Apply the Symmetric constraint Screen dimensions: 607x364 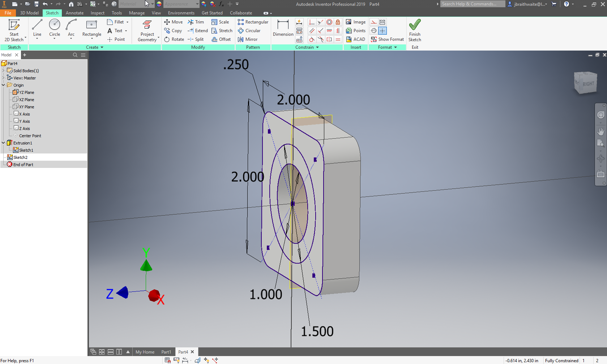(329, 39)
